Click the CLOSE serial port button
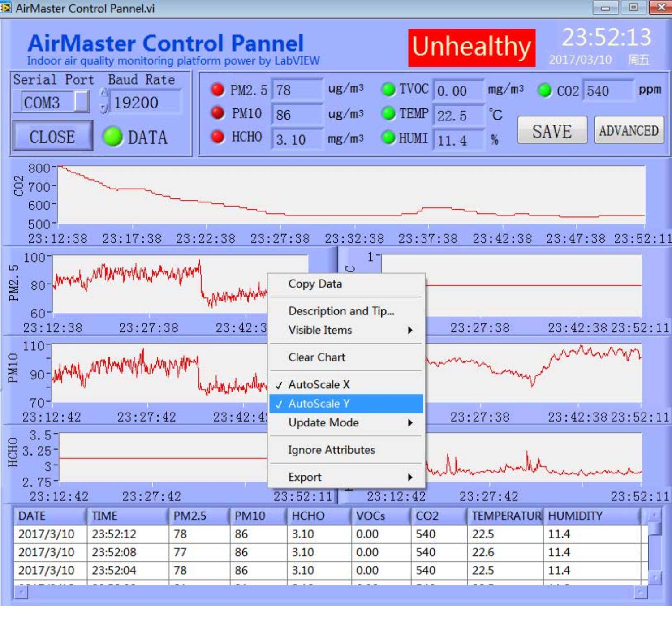Image resolution: width=672 pixels, height=624 pixels. (x=52, y=136)
